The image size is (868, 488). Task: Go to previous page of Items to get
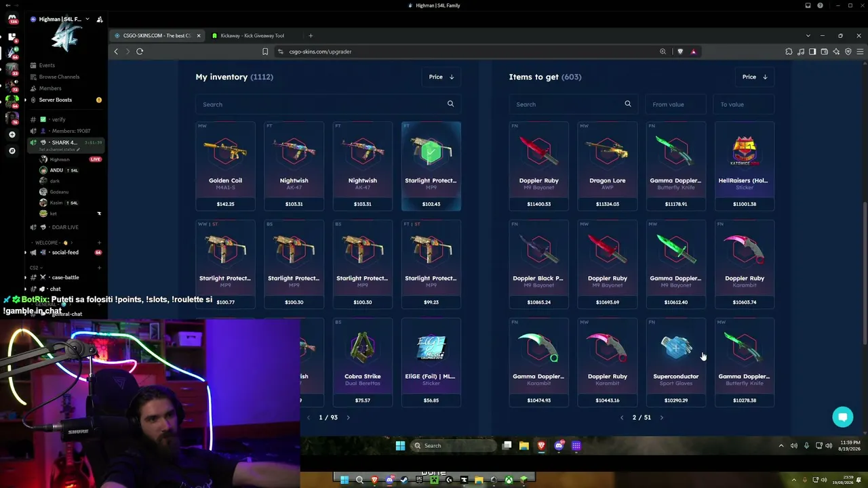click(622, 418)
